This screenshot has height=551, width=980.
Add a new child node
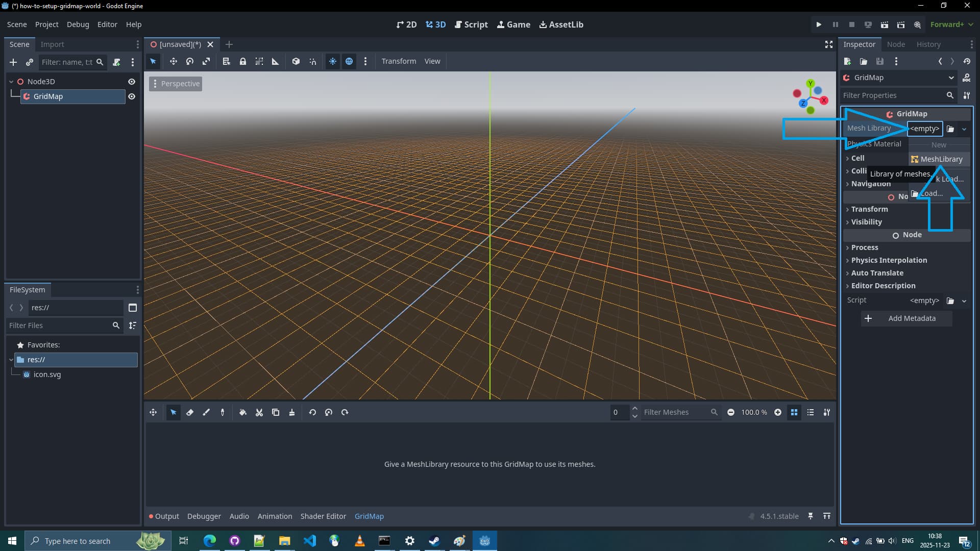pos(13,62)
